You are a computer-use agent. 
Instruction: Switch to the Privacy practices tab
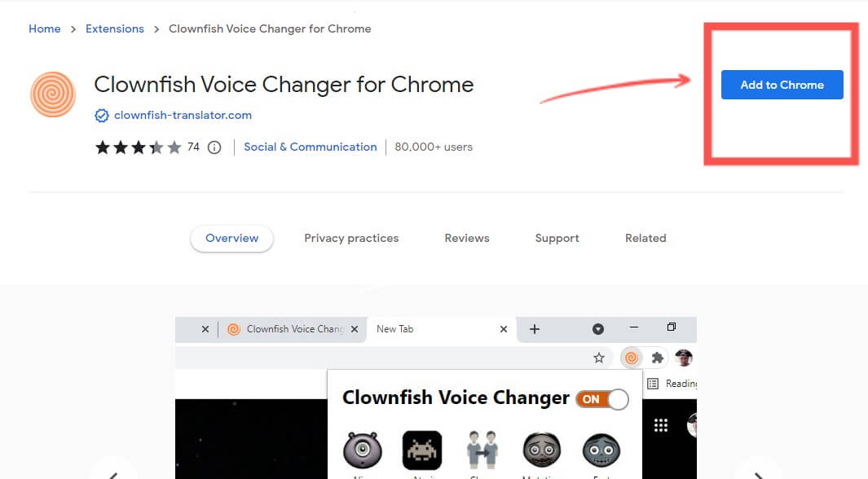(351, 239)
